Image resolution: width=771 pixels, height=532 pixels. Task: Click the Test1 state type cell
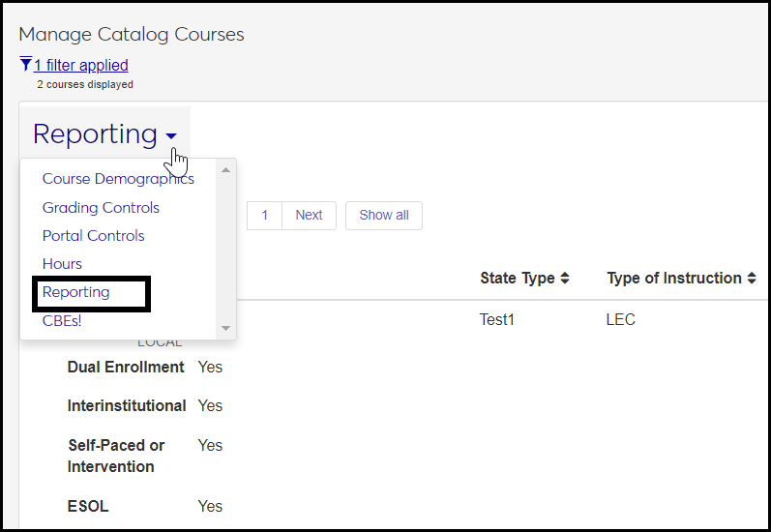[x=497, y=319]
